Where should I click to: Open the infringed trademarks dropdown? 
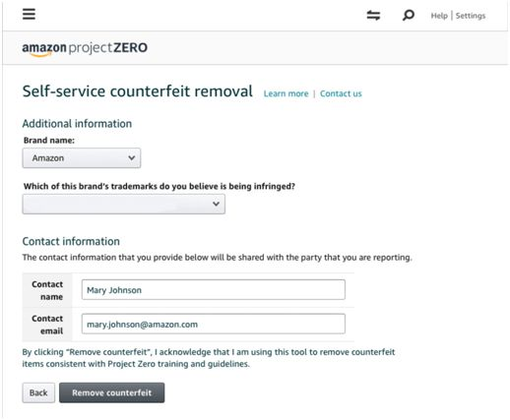coord(124,204)
